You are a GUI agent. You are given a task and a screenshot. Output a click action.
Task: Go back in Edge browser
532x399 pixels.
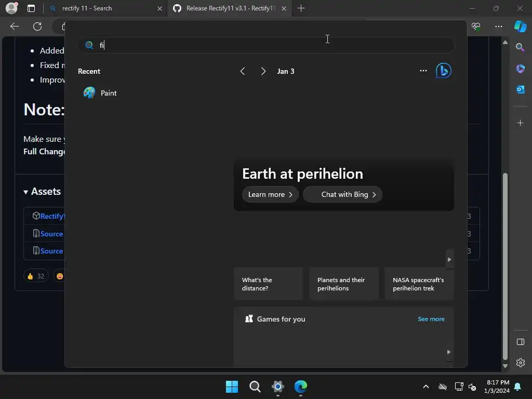[15, 26]
